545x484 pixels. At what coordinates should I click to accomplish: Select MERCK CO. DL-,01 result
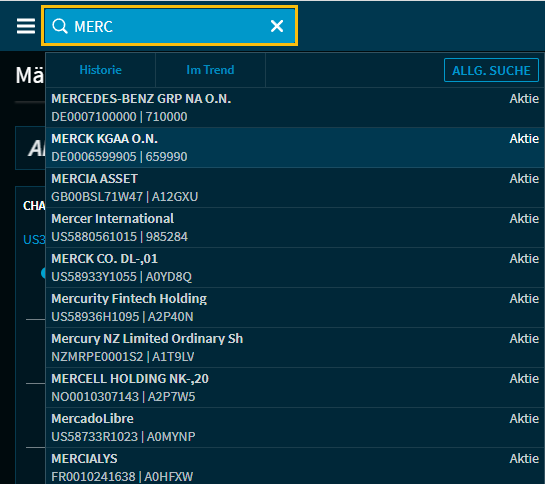pos(295,267)
